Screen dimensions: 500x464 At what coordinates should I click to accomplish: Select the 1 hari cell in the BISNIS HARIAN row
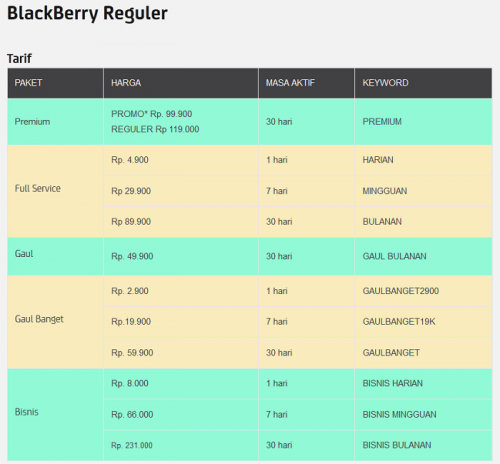pos(306,384)
